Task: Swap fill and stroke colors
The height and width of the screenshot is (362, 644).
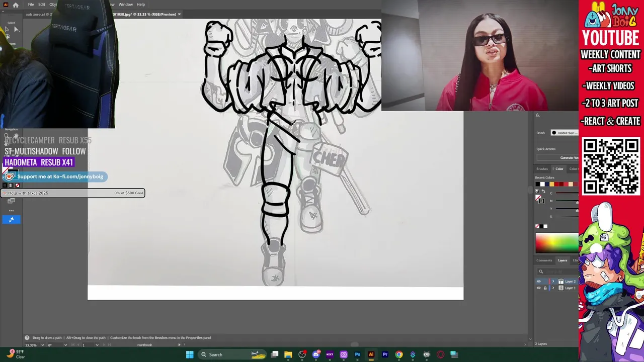Action: [x=543, y=191]
